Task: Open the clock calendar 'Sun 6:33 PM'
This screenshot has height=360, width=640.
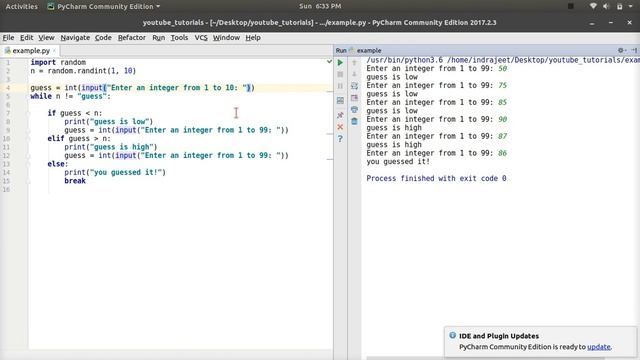Action: 320,6
